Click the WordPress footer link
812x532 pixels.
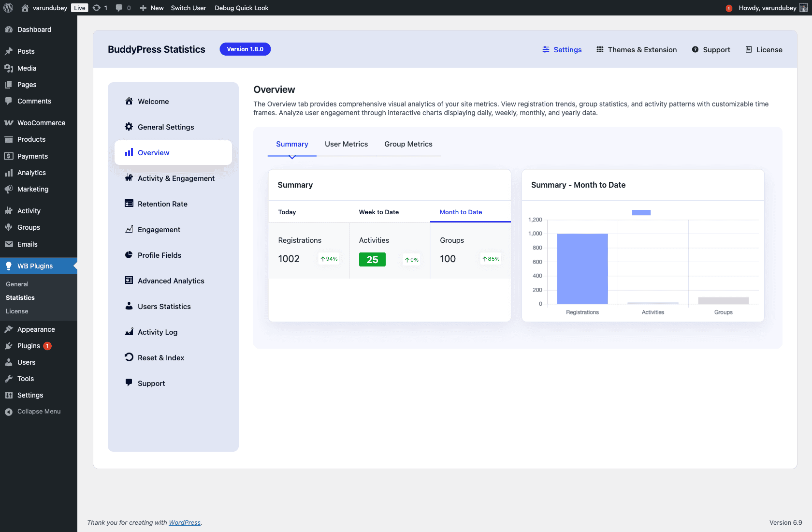tap(184, 522)
